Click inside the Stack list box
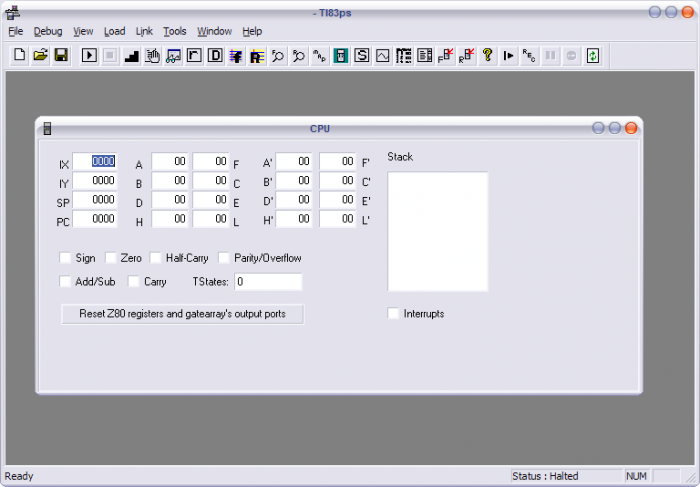 tap(437, 231)
